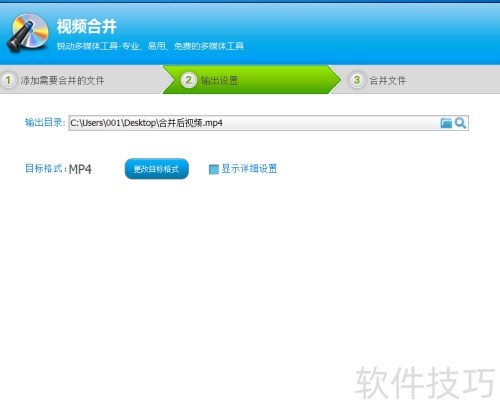
Task: Click the 视频合并 title text
Action: click(86, 26)
